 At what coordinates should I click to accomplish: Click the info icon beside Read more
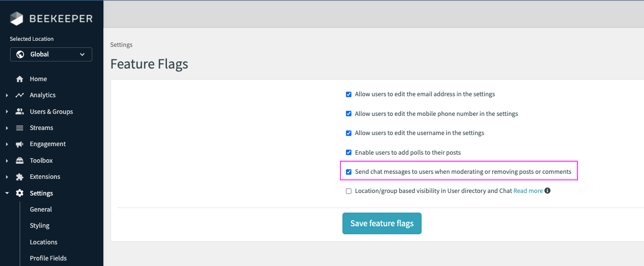[548, 191]
